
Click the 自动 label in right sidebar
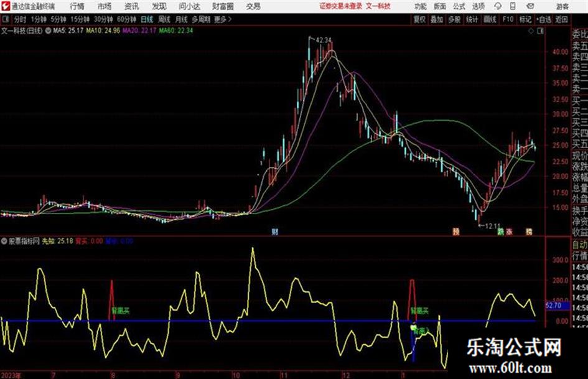tap(580, 245)
